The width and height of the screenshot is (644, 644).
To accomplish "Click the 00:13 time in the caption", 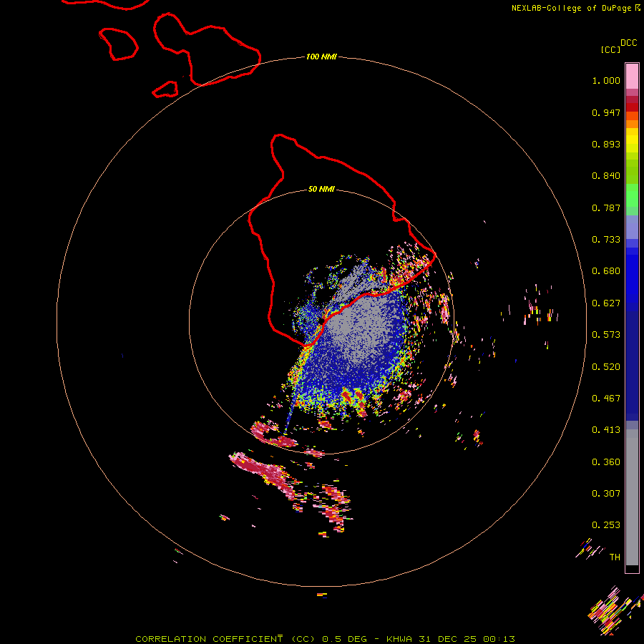I will [x=499, y=639].
